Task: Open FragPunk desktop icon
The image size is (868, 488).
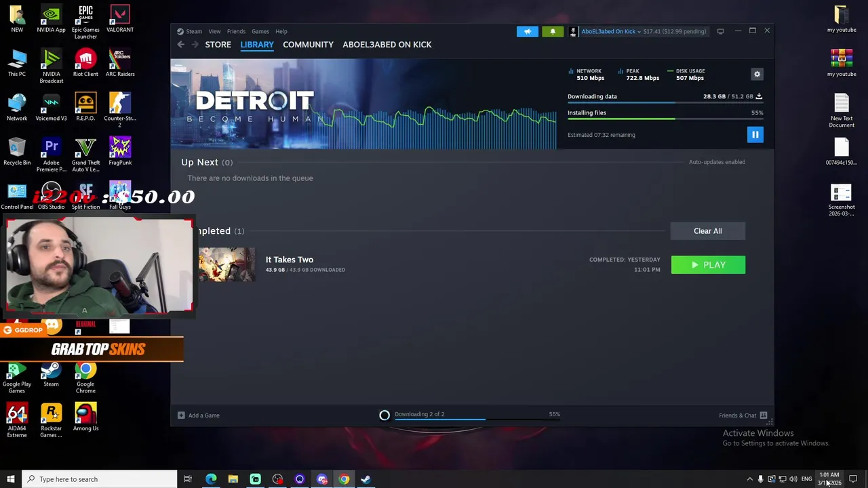Action: coord(120,152)
